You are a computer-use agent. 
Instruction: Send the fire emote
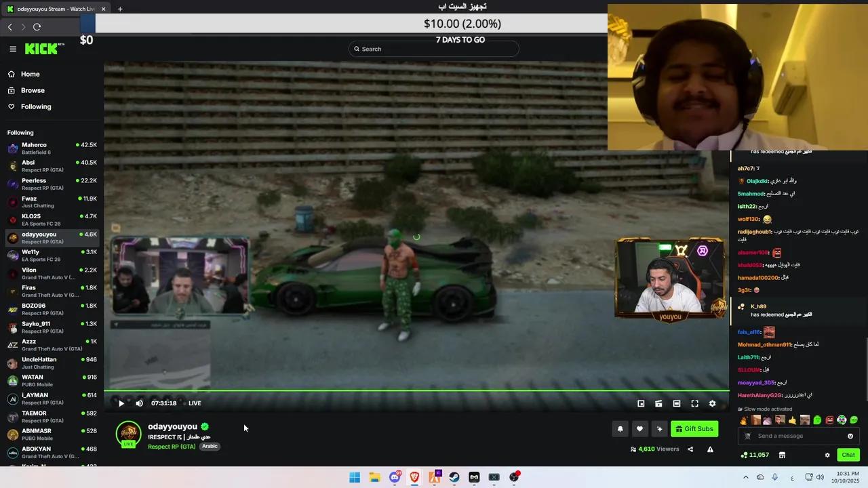click(x=743, y=420)
